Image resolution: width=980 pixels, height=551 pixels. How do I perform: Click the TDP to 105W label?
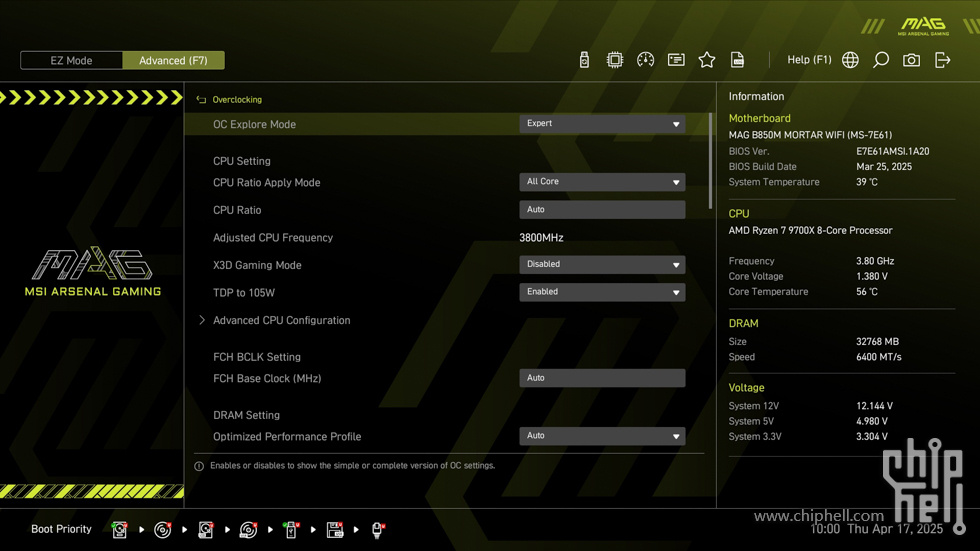(x=244, y=292)
